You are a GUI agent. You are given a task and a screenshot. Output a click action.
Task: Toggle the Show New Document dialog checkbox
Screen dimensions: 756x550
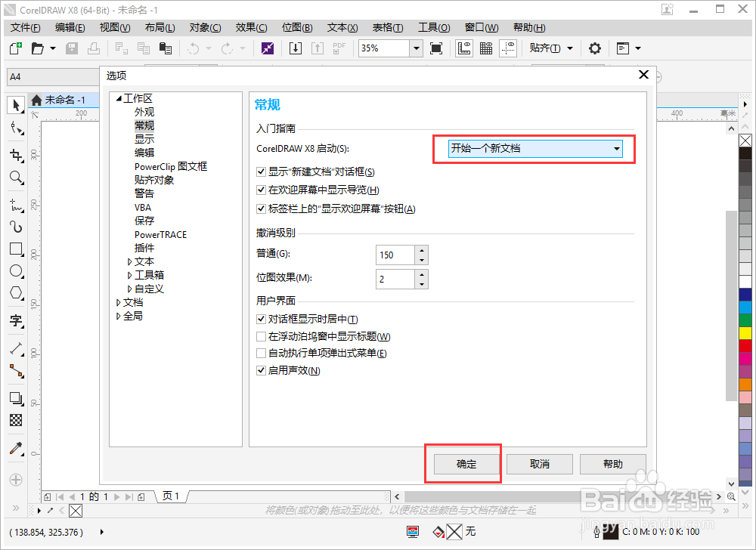point(261,172)
